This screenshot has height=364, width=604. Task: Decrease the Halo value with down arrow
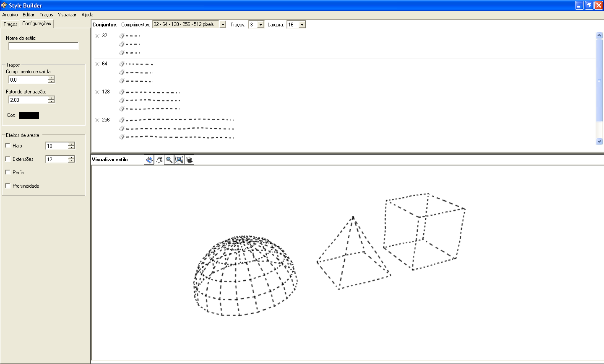point(71,147)
